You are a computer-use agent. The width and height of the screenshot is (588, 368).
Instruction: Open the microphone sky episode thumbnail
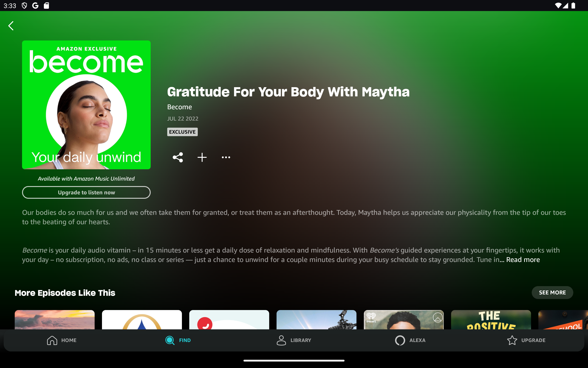[316, 319]
